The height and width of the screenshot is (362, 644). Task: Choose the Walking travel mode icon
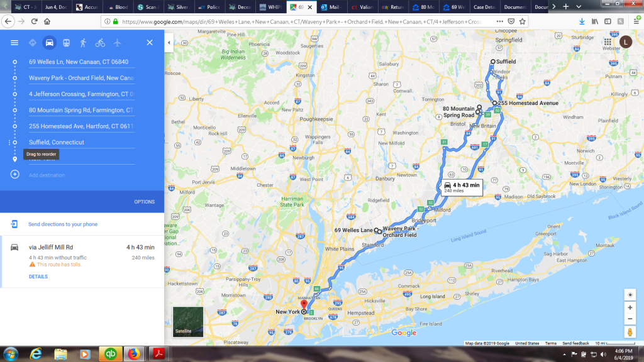83,43
